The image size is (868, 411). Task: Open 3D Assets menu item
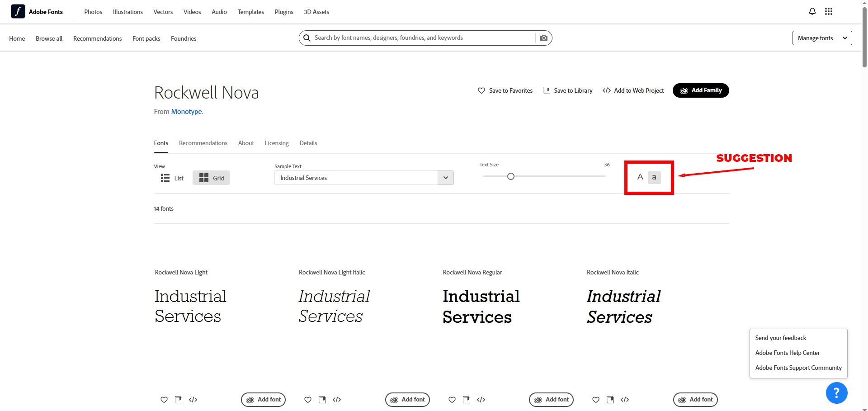click(316, 12)
